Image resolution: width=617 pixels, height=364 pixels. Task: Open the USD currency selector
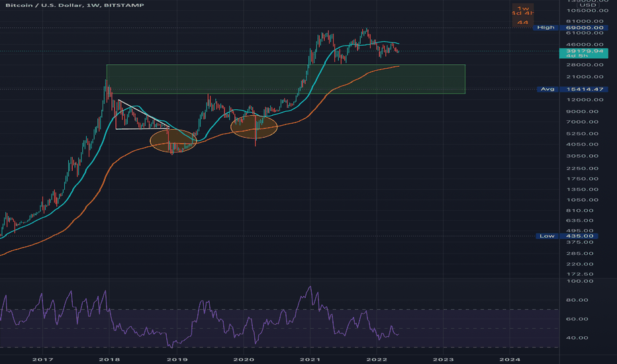pos(589,5)
